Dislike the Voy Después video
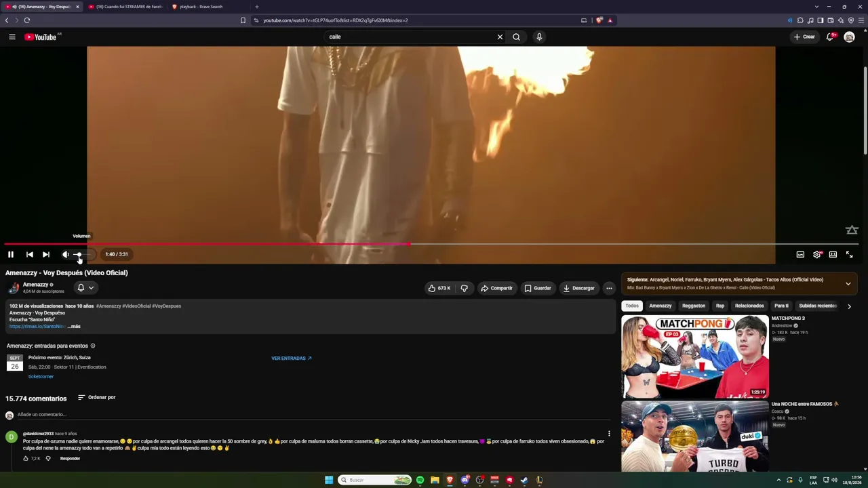The height and width of the screenshot is (488, 868). (465, 288)
